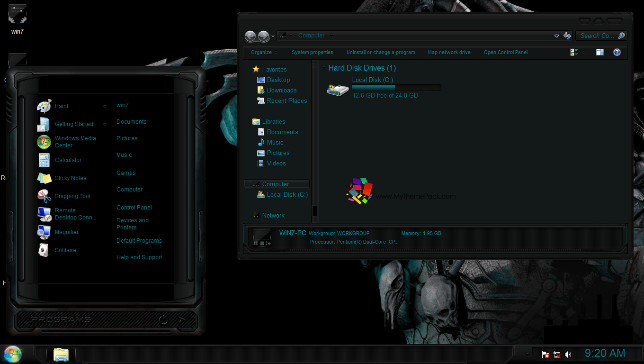Open Explorer help question-mark icon
The height and width of the screenshot is (364, 644).
pyautogui.click(x=617, y=52)
